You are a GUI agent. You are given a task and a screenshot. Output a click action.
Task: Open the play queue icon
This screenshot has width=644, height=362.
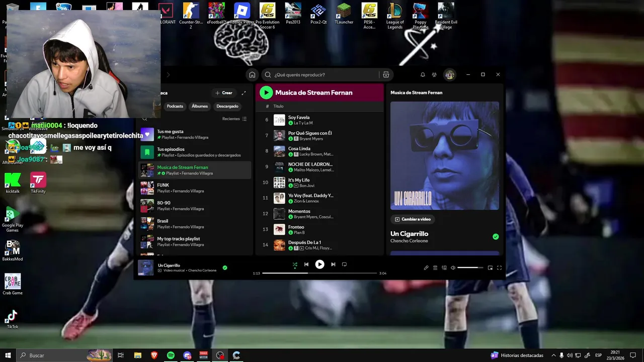pyautogui.click(x=435, y=268)
